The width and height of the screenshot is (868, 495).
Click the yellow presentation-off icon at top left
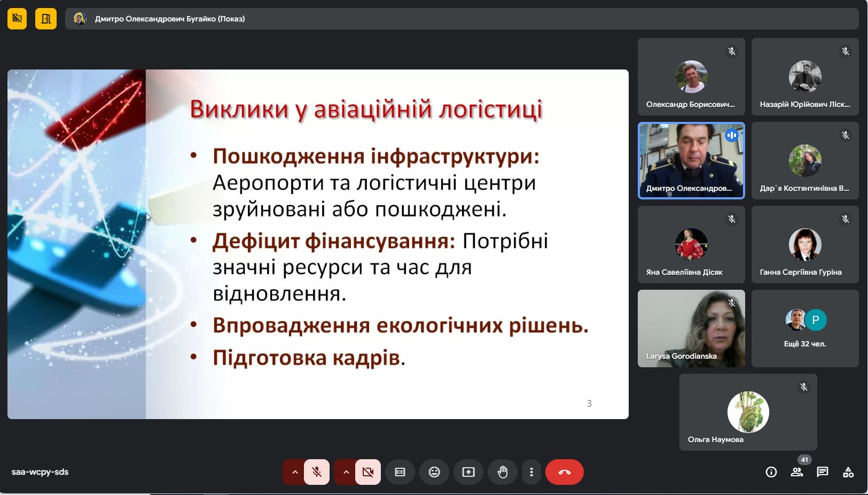(17, 19)
